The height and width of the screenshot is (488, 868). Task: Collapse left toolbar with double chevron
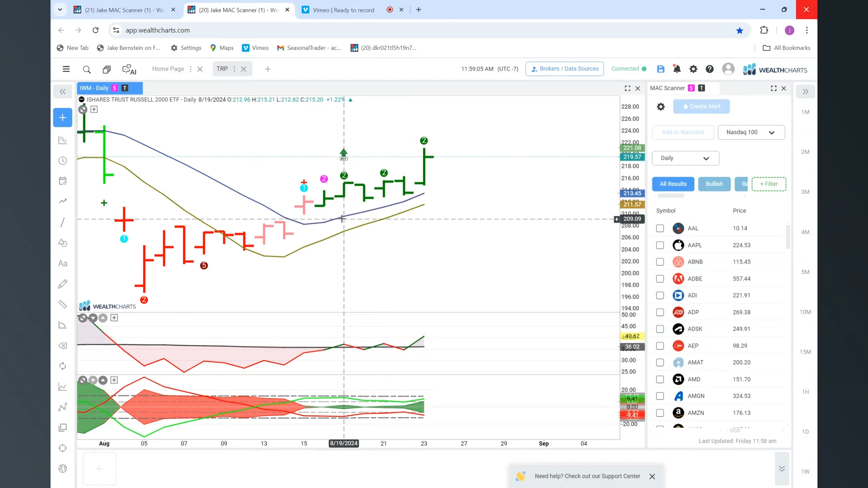(x=63, y=92)
